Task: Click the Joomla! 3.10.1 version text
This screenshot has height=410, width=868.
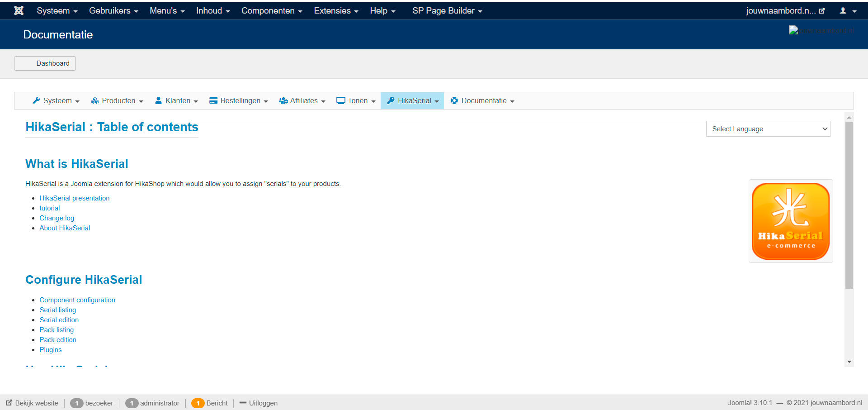Action: pos(750,403)
